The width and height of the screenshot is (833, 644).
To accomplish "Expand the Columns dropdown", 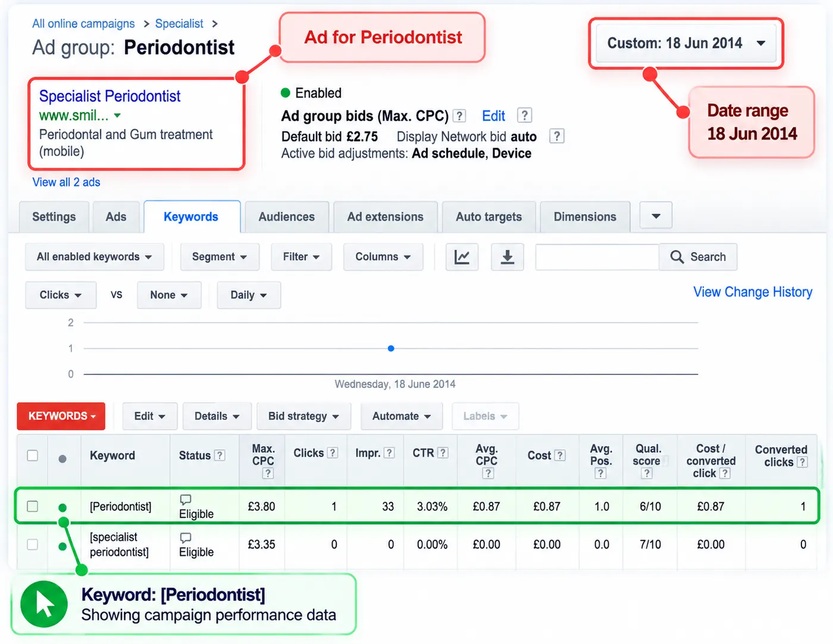I will pos(383,257).
